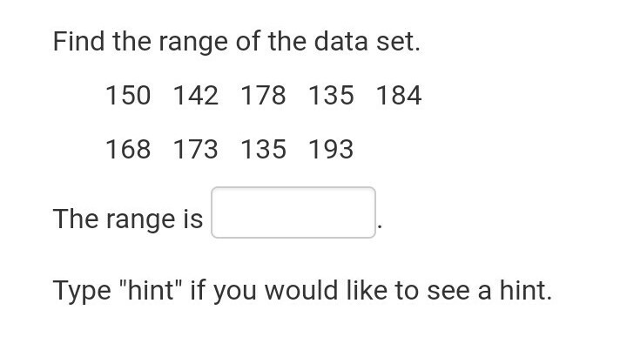Click the word "range" in the question heading
Image resolution: width=627 pixels, height=364 pixels.
193,44
